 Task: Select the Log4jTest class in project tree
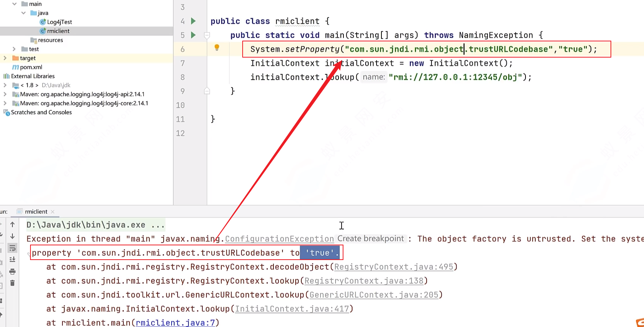point(59,22)
